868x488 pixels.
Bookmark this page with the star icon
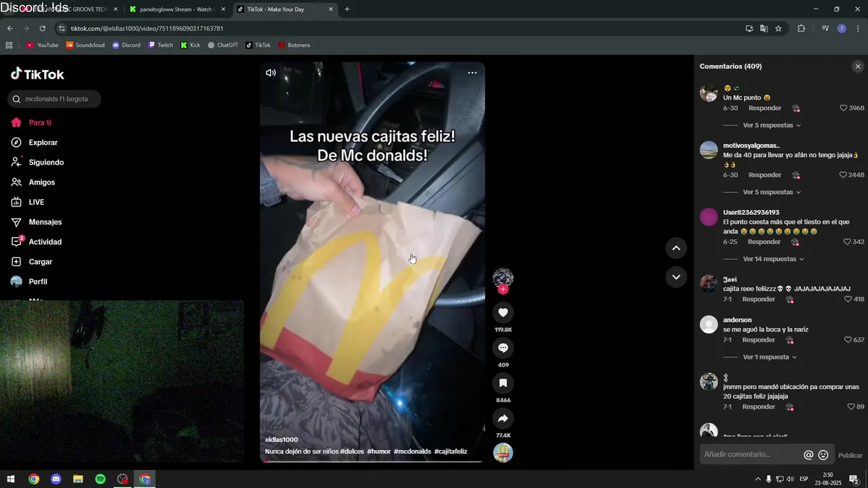pos(778,28)
